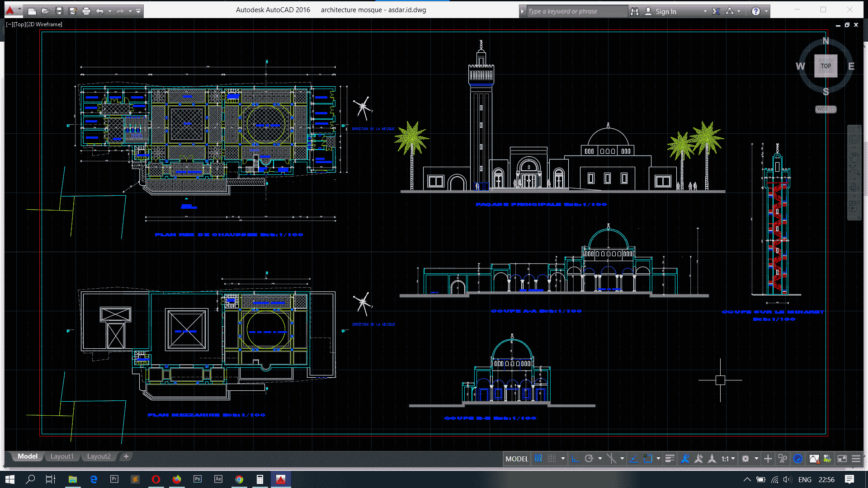Open the status bar Customization menu
This screenshot has width=868, height=488.
856,459
